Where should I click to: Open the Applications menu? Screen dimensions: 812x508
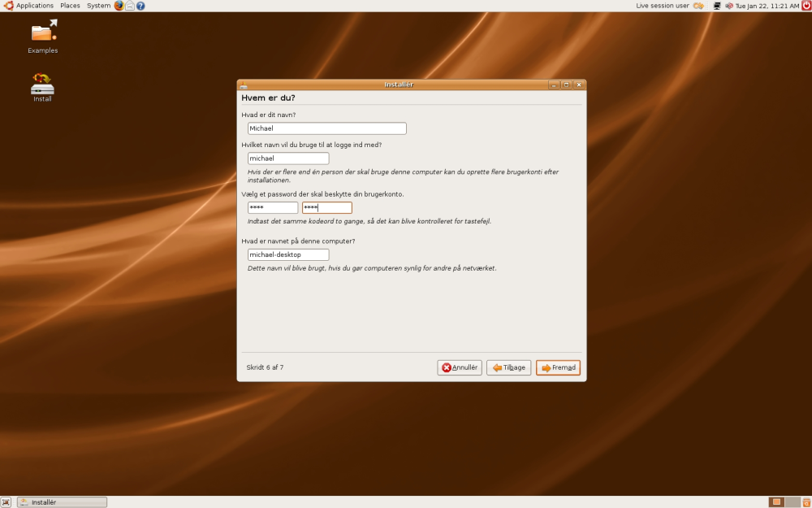click(29, 6)
